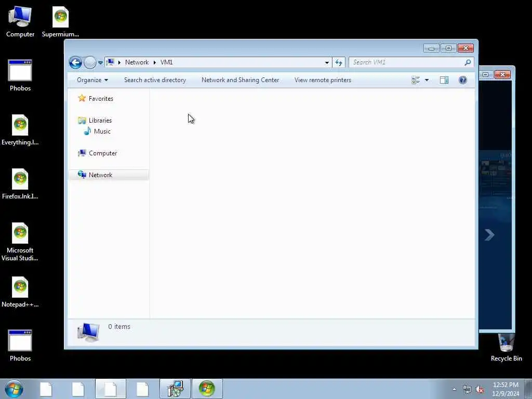
Task: Select the Firefox.lnk desktop icon
Action: click(x=20, y=184)
